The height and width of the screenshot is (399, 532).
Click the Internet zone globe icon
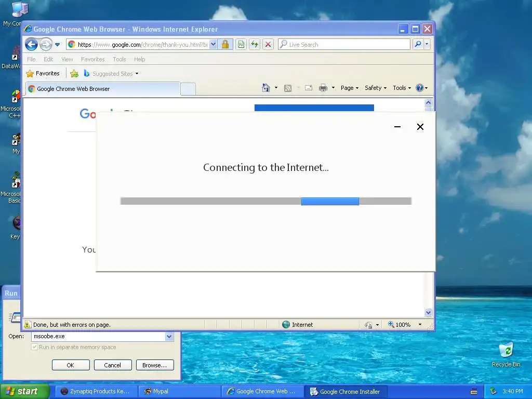click(x=286, y=325)
